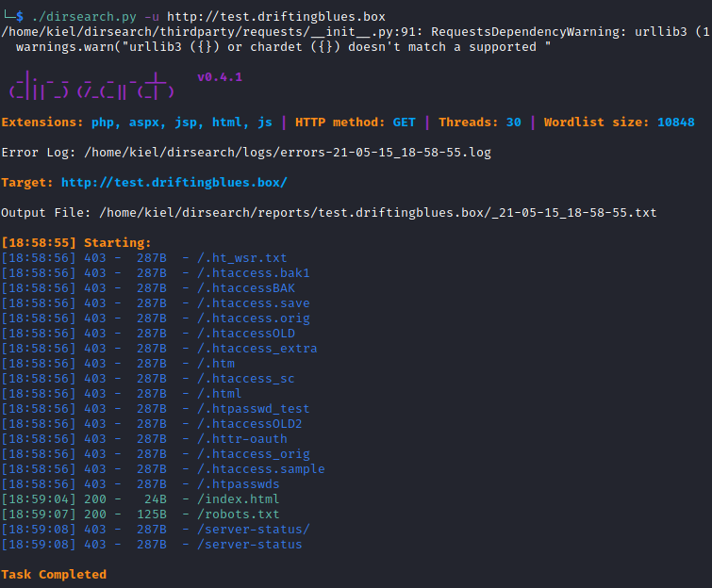Click the /.htaccessOLD result path
This screenshot has width=712, height=588.
pos(245,333)
